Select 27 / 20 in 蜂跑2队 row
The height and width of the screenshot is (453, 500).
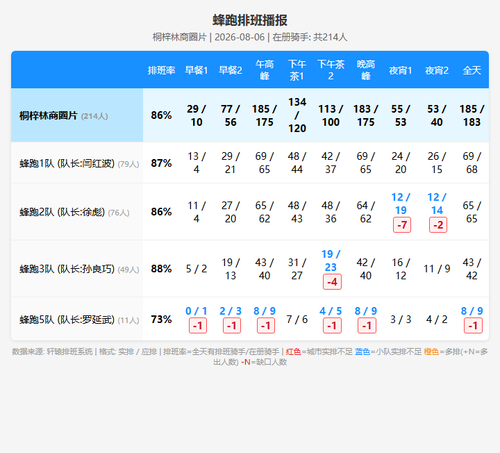(230, 212)
